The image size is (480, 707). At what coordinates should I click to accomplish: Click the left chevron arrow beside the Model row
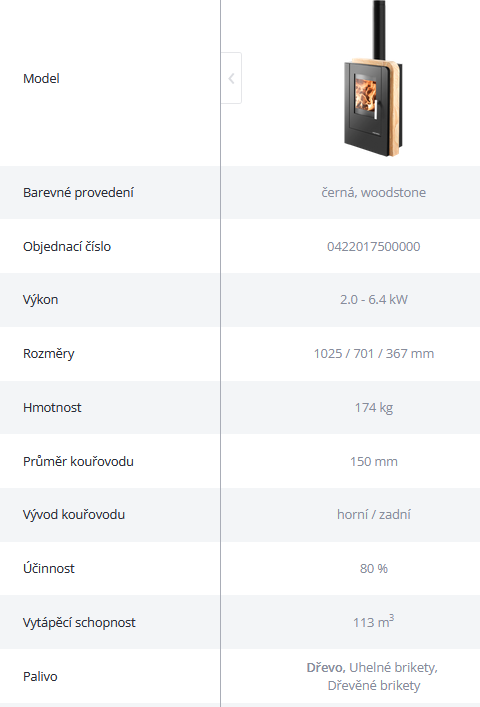[x=231, y=78]
